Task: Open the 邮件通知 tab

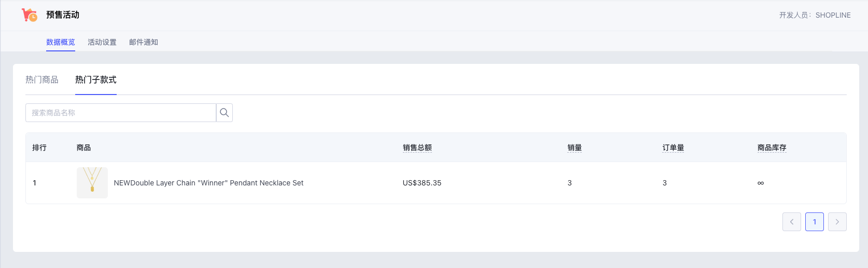Action: pos(144,42)
